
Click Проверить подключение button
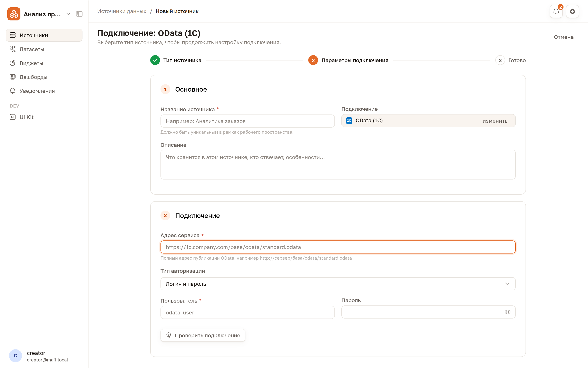203,335
